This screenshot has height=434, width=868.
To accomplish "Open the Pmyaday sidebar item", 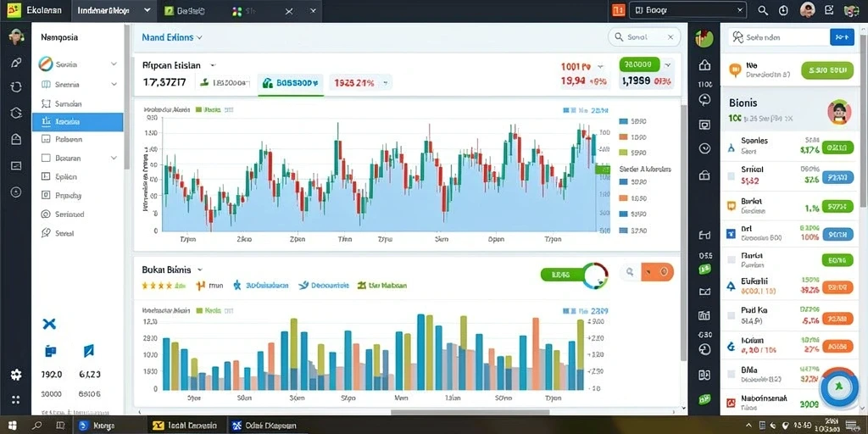I will pos(77,196).
